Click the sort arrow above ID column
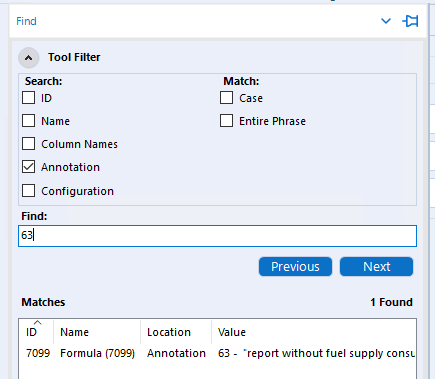The height and width of the screenshot is (379, 435). 38,322
